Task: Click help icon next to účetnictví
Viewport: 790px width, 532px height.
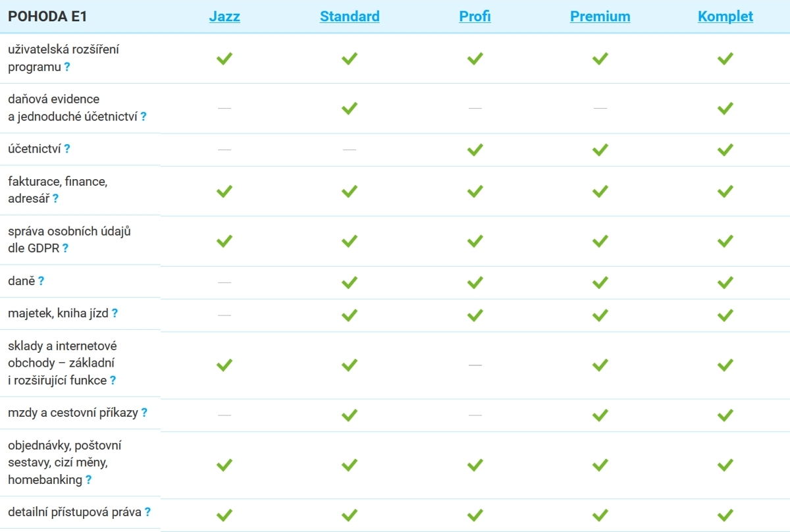Action: (x=67, y=149)
